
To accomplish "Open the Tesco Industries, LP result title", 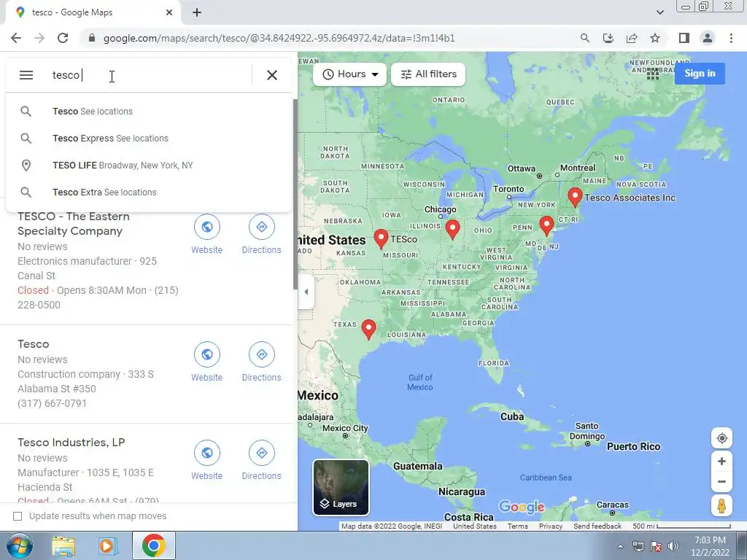I will click(x=71, y=443).
